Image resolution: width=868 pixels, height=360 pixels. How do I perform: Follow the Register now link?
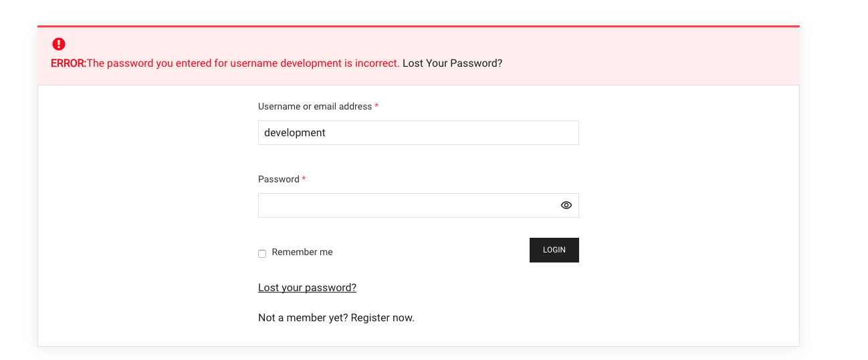(383, 318)
